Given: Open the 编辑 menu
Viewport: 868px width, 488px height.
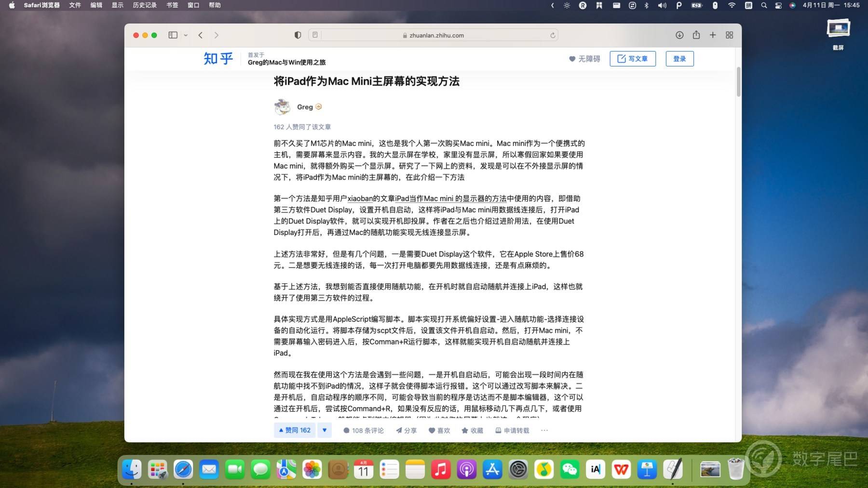Looking at the screenshot, I should [96, 5].
